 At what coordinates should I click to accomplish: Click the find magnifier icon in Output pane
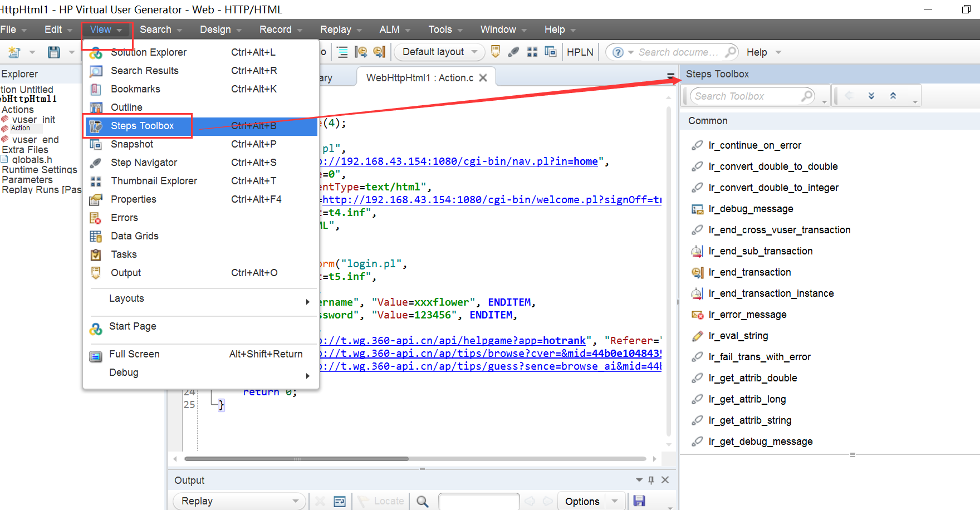[423, 501]
